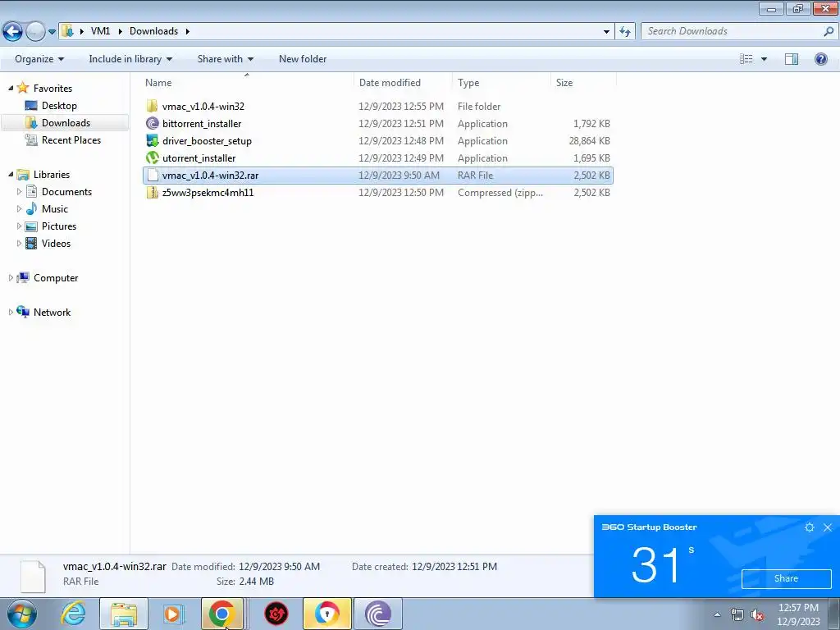The width and height of the screenshot is (840, 630).
Task: Click the network tray icon
Action: pos(737,615)
